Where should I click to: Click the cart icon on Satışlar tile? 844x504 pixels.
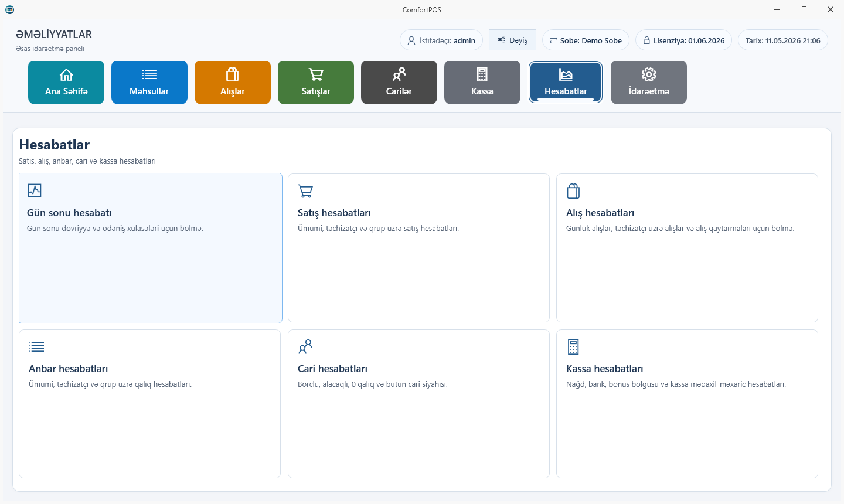click(x=316, y=74)
